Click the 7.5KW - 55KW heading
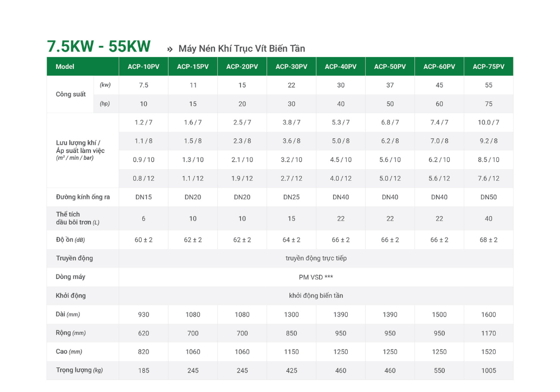 [x=99, y=46]
